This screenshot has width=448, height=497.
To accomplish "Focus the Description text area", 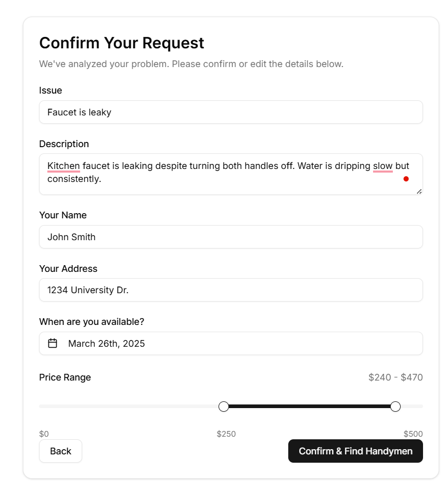I will (x=231, y=174).
